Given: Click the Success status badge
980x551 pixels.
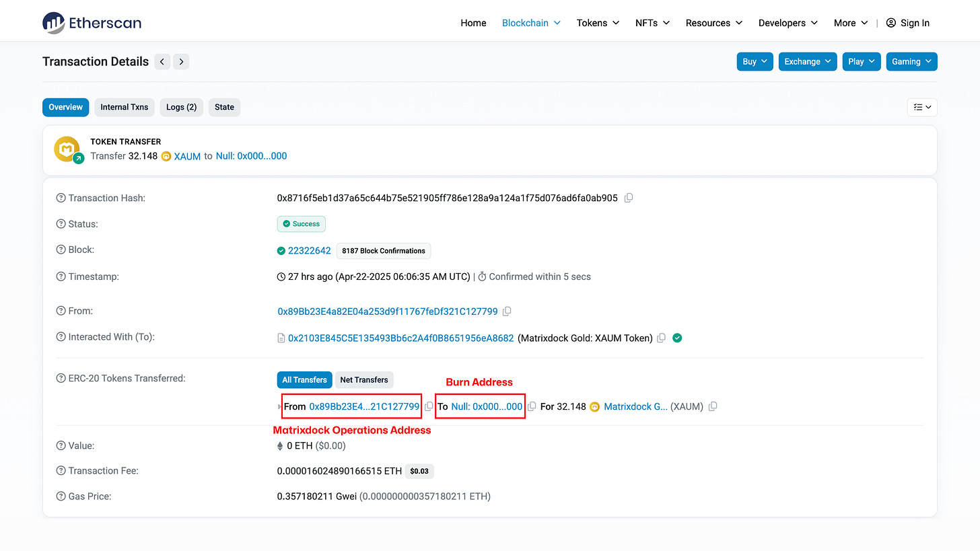Looking at the screenshot, I should [x=302, y=224].
